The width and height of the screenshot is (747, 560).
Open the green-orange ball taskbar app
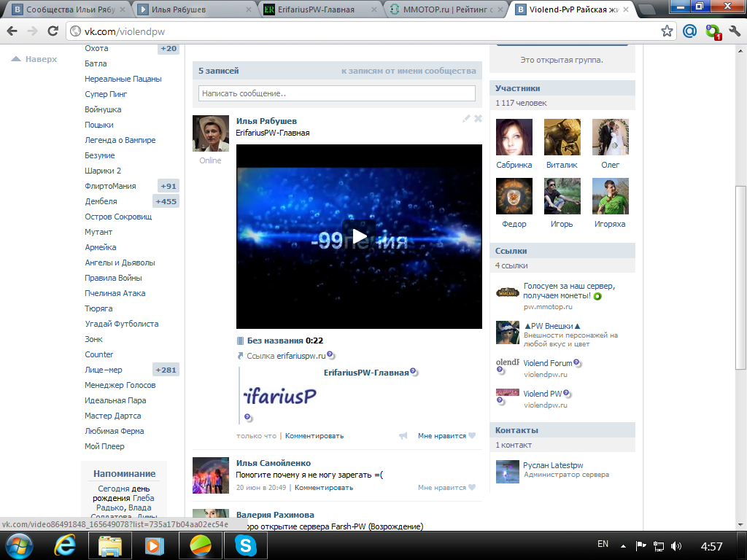(x=201, y=545)
